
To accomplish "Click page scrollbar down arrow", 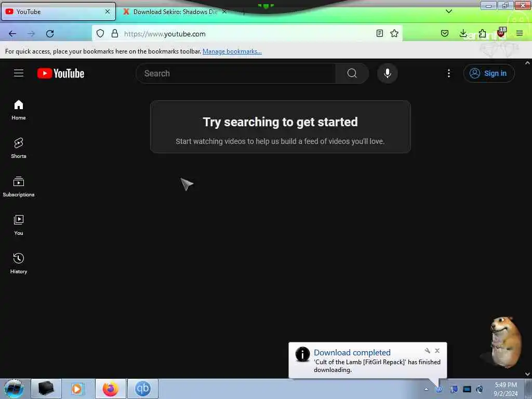I will coord(528,374).
